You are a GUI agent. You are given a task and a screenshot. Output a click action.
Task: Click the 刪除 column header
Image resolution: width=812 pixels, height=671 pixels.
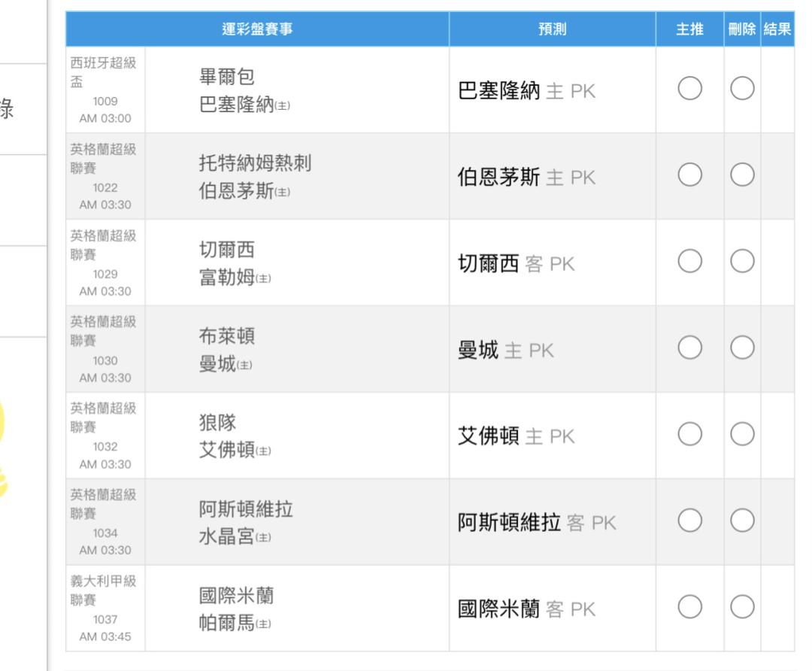(x=741, y=29)
